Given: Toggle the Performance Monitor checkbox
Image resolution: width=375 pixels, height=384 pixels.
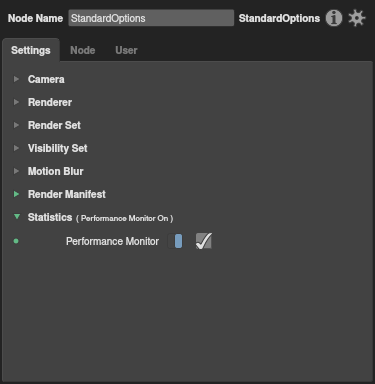Looking at the screenshot, I should (204, 241).
